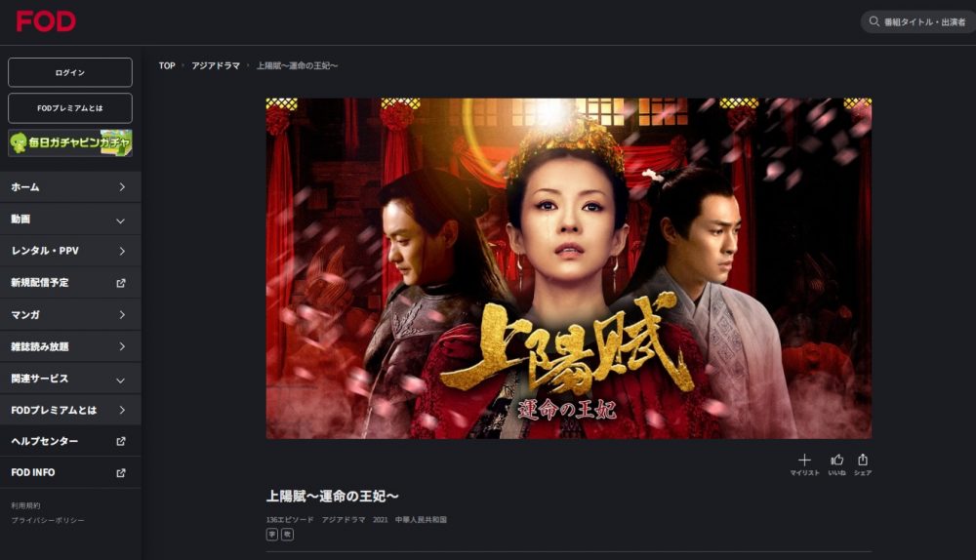The image size is (976, 560).
Task: Expand the 関連サービス section chevron
Action: [121, 380]
